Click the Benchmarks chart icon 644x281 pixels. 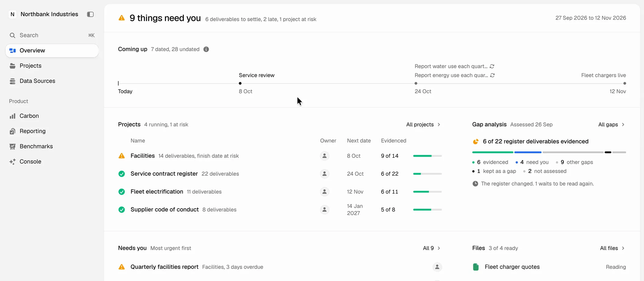click(13, 146)
